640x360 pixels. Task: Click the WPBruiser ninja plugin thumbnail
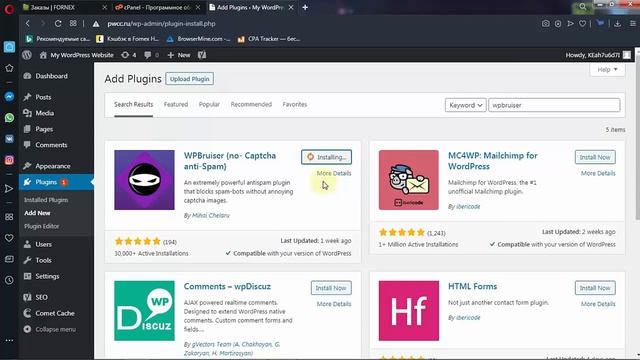point(144,180)
